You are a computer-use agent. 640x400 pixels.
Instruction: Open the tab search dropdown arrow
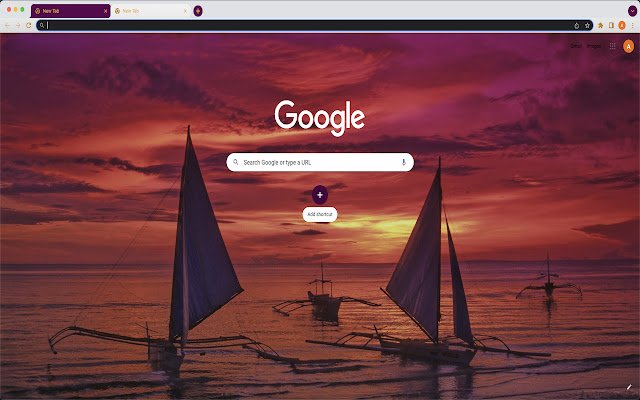coord(632,11)
